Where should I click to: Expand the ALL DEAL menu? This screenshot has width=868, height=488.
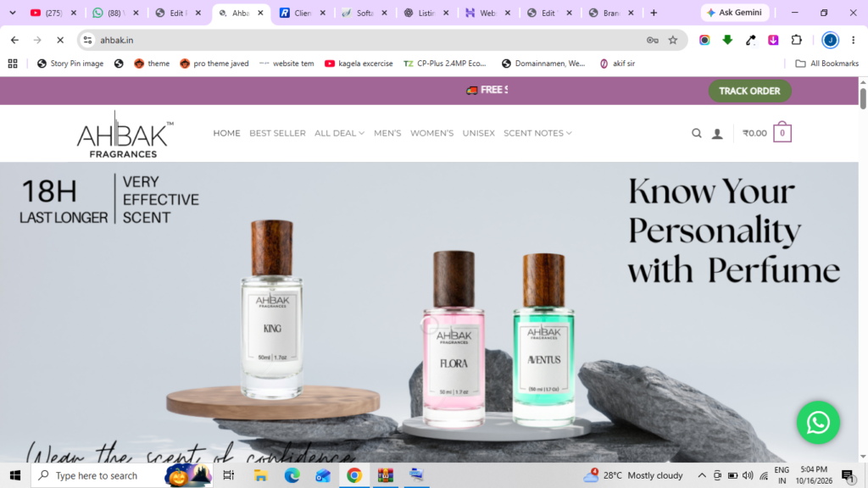339,133
